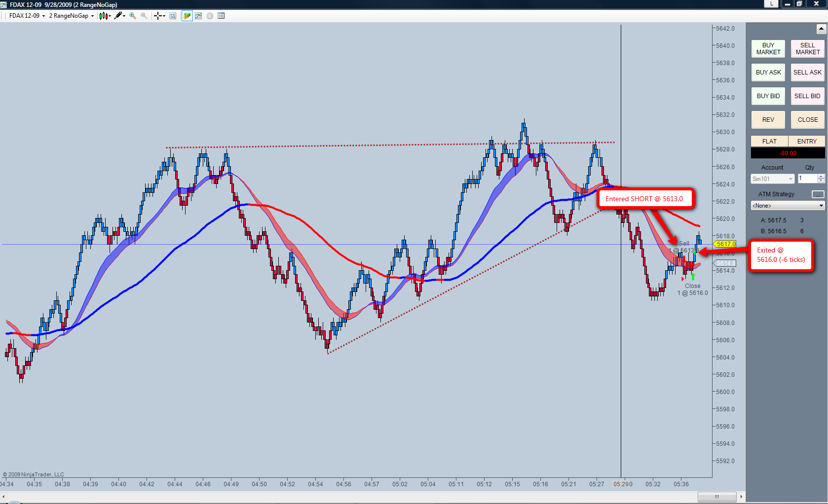
Task: Click the 04:44 time axis label
Action: tap(175, 484)
